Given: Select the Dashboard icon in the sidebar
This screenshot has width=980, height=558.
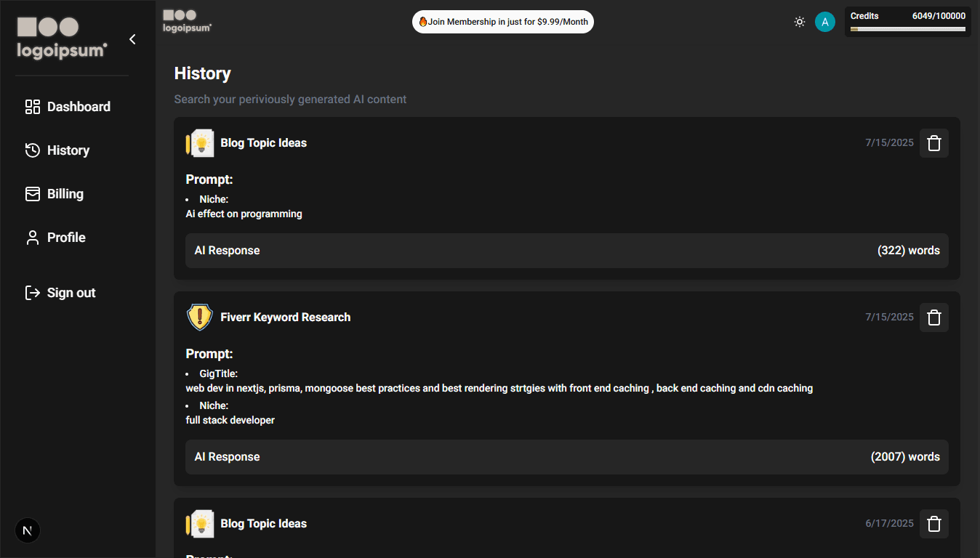Looking at the screenshot, I should (32, 106).
